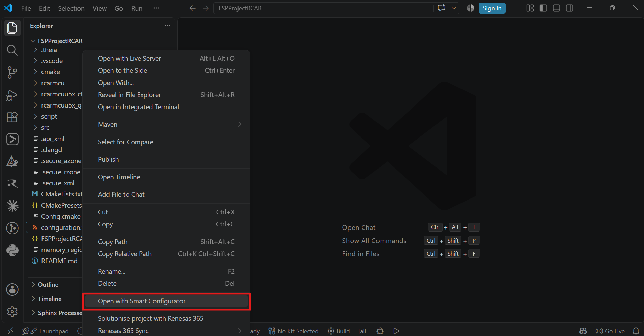Open the chat dropdown arrow in title bar
The image size is (644, 336).
[454, 8]
